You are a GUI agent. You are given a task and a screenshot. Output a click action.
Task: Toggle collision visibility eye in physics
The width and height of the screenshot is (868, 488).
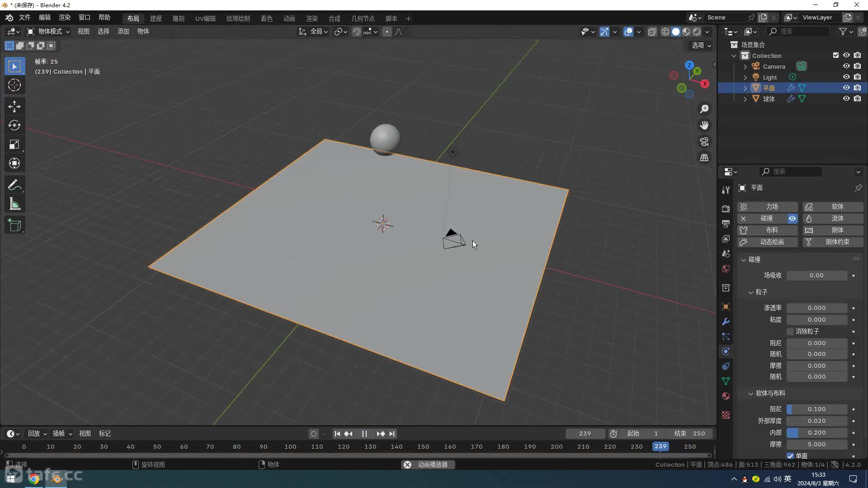tap(793, 219)
